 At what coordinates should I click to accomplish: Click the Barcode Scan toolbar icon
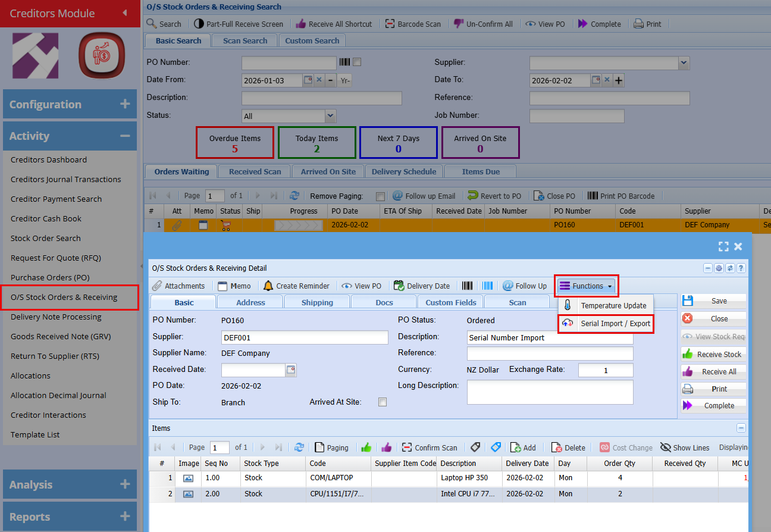[x=390, y=24]
